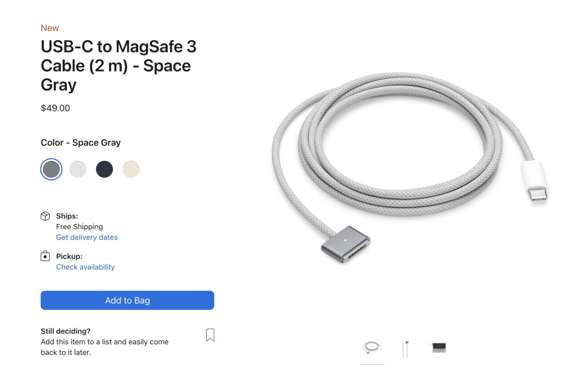Click the $49.00 price text
Viewport: 588px width, 373px height.
(56, 108)
